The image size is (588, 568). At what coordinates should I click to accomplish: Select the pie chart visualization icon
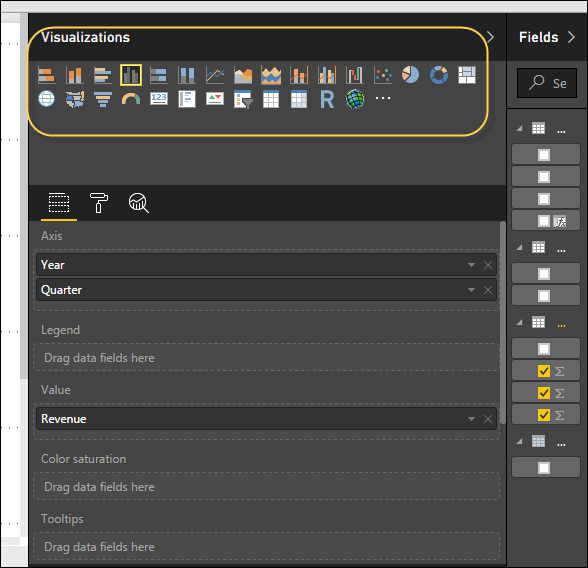coord(411,75)
